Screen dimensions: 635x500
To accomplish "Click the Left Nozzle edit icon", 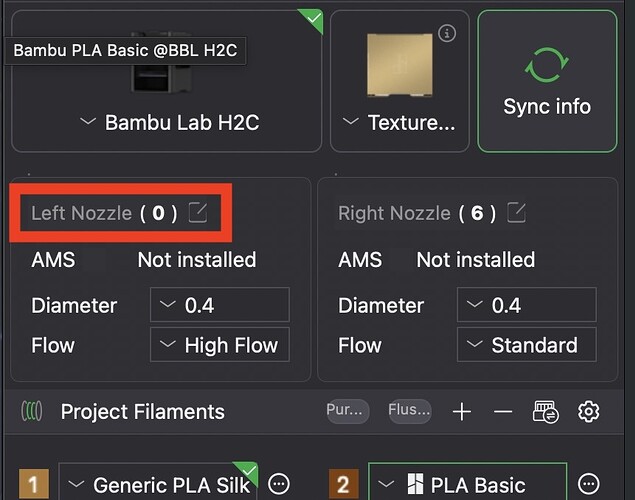I will coord(198,213).
